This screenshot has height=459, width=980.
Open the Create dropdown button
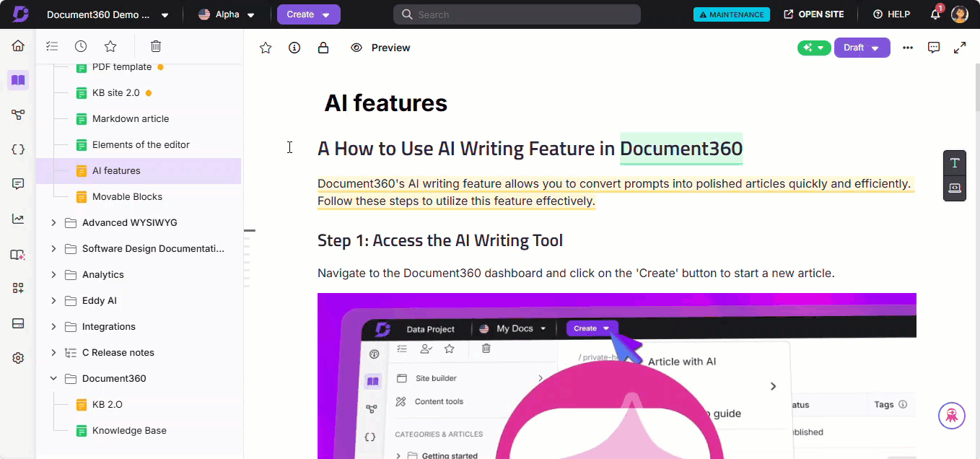(x=308, y=14)
